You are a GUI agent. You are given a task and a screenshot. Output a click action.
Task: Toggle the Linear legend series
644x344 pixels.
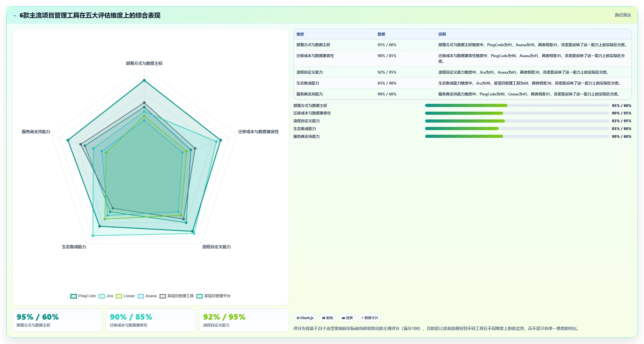[125, 296]
